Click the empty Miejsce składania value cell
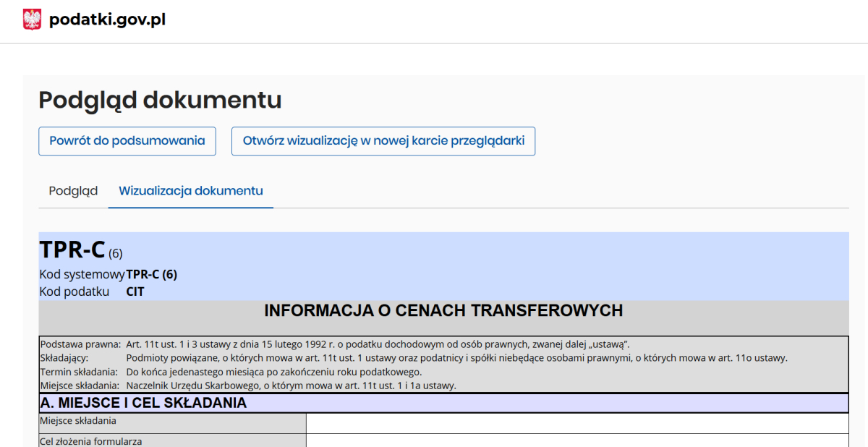The image size is (868, 447). pos(577,423)
